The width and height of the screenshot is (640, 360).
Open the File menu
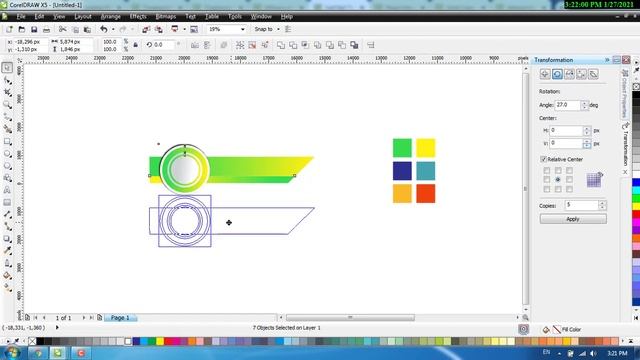point(21,17)
